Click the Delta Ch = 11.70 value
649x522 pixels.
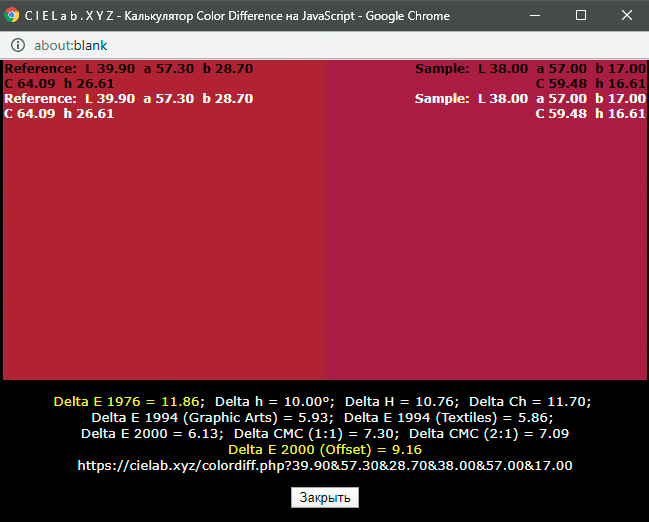529,402
